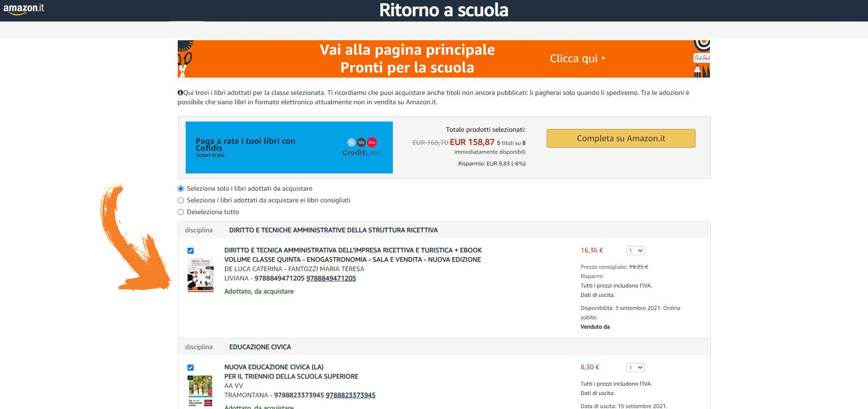Open the amazon.it logo home link
Screen dimensions: 868x409
tap(24, 9)
